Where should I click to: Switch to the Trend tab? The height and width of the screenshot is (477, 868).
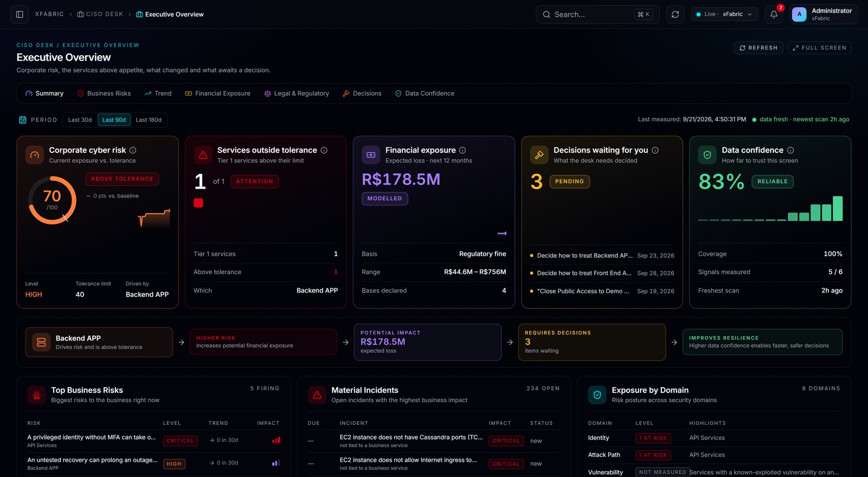tap(158, 93)
